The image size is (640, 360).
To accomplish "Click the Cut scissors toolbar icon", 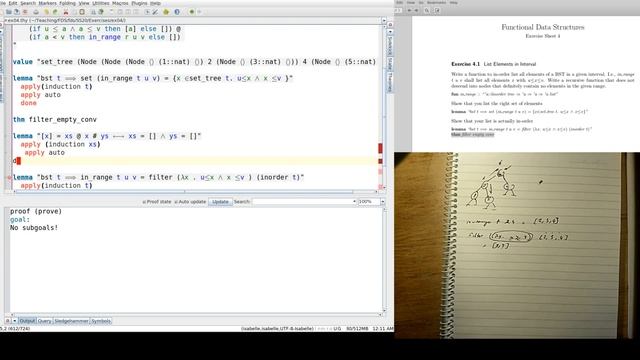I will click(66, 12).
